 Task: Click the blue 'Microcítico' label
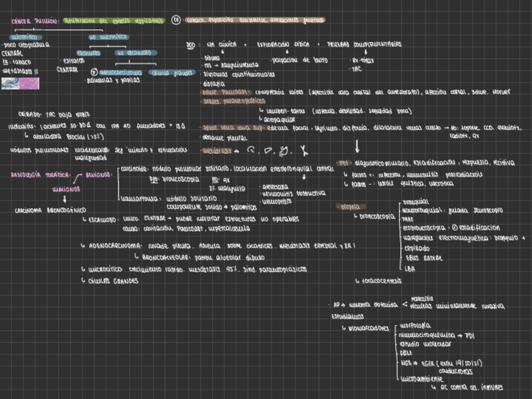[27, 37]
